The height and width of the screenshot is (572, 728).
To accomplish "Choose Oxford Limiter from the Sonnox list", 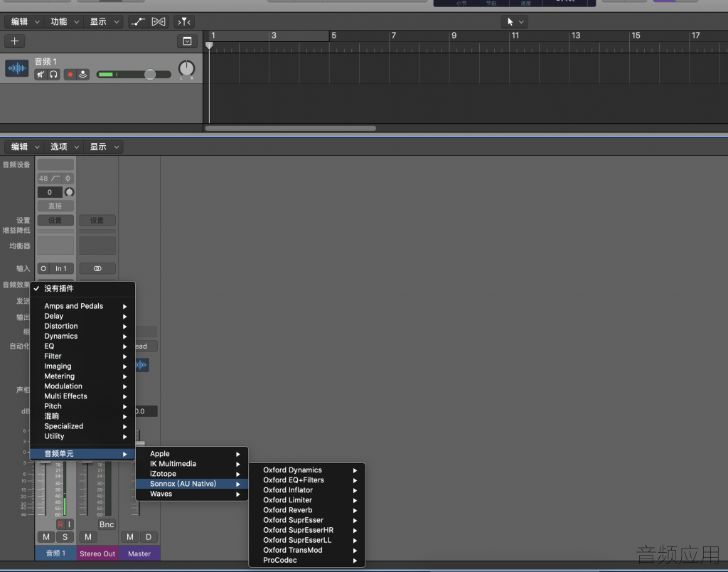I will click(x=307, y=500).
